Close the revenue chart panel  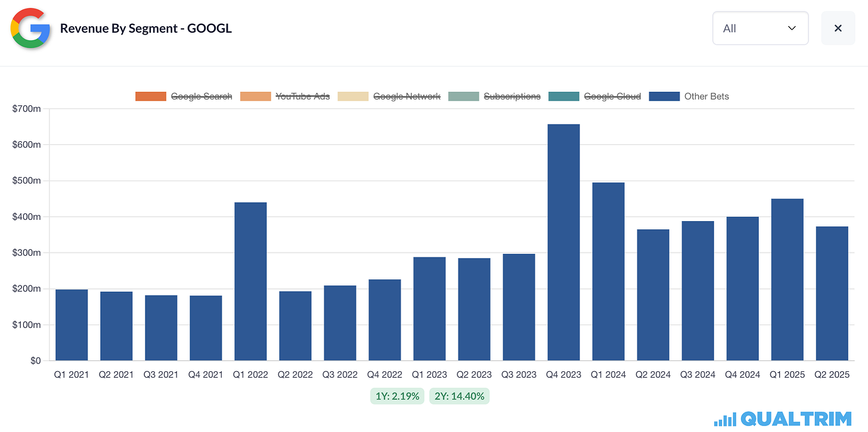[x=838, y=28]
